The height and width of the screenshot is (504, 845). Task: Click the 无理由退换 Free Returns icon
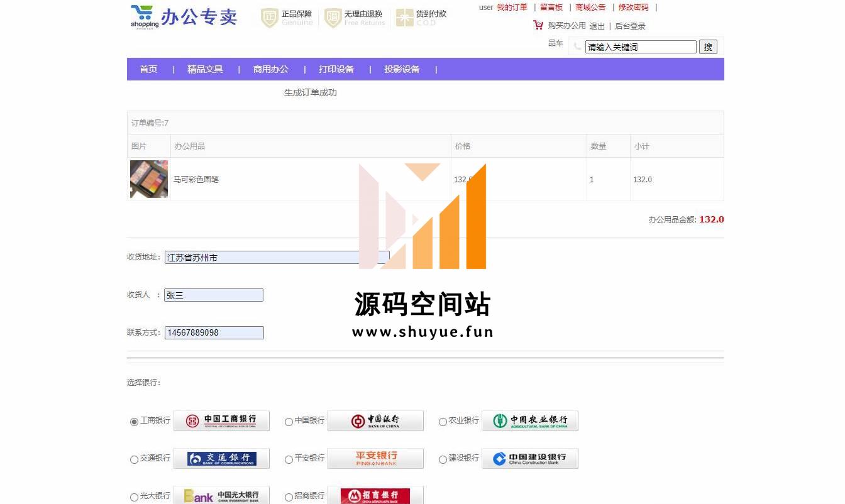(x=333, y=18)
